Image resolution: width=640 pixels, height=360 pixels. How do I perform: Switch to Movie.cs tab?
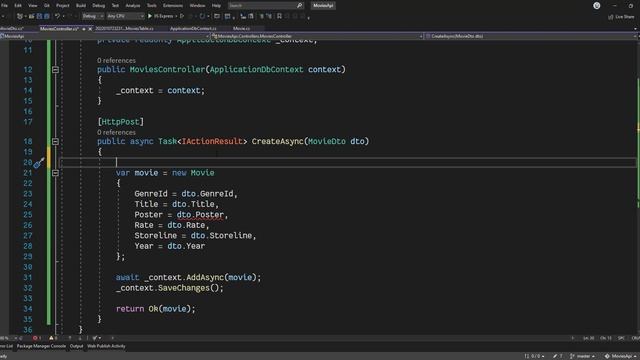[x=242, y=29]
